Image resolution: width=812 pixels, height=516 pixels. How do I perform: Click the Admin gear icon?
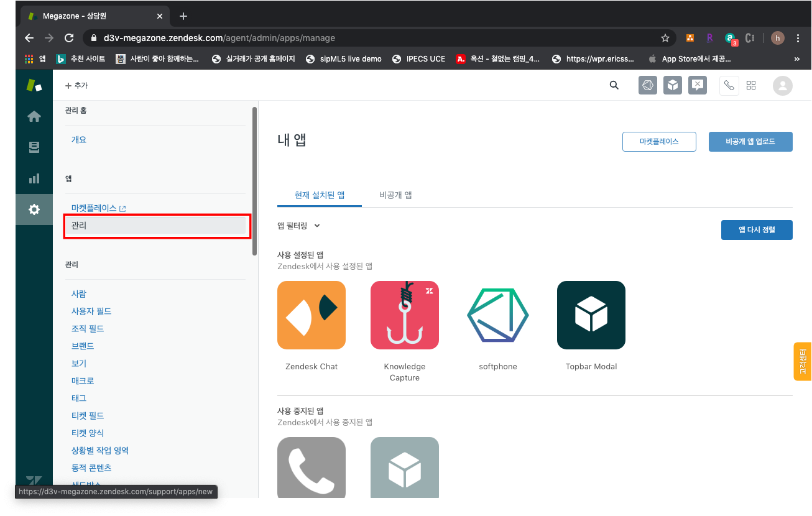34,210
